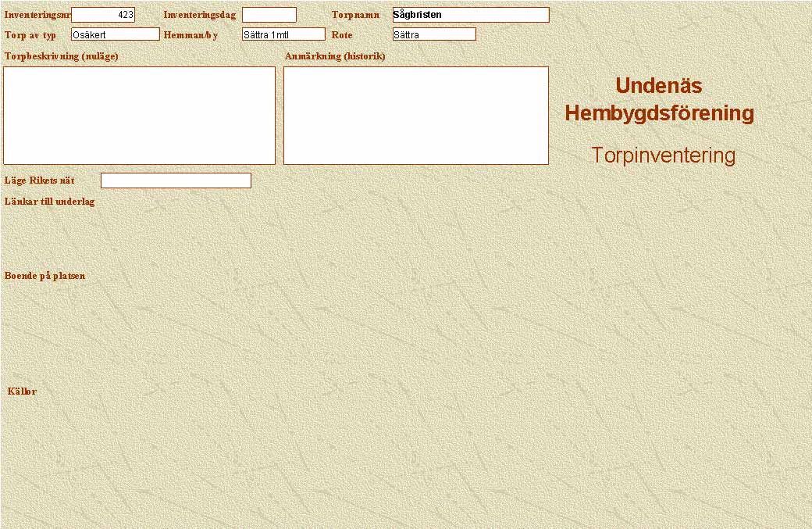Select the Boende på platsen heading

45,276
